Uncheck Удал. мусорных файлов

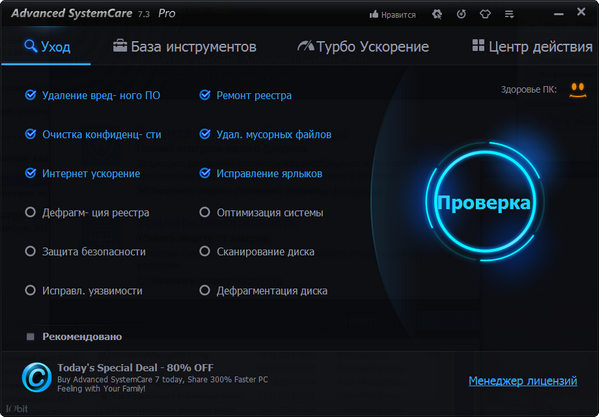(205, 134)
